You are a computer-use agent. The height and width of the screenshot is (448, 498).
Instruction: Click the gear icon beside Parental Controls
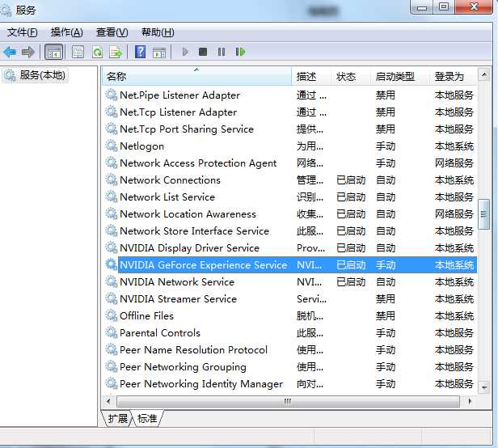point(112,332)
